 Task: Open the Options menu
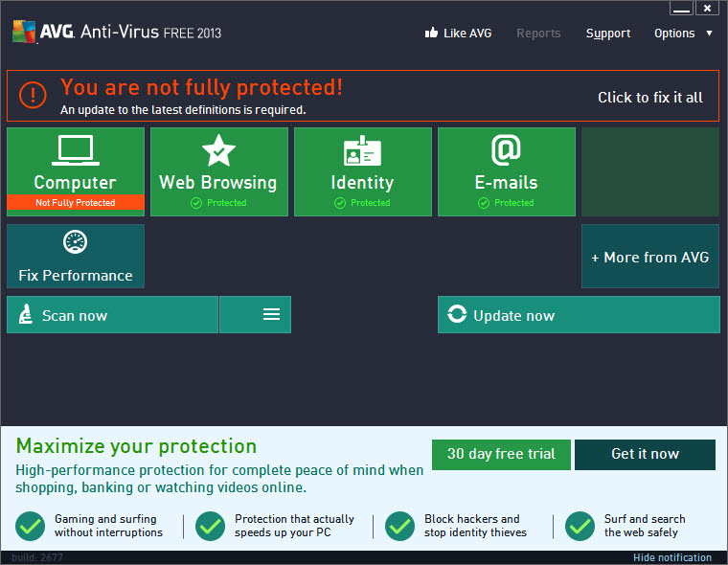tap(674, 34)
